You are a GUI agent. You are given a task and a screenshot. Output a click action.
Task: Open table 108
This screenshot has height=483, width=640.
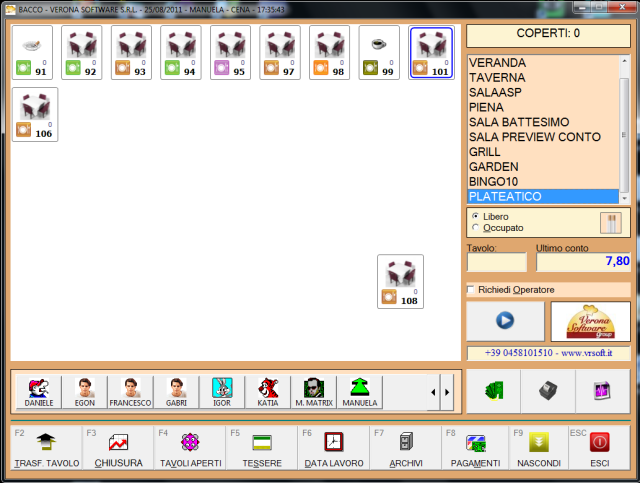(x=400, y=282)
